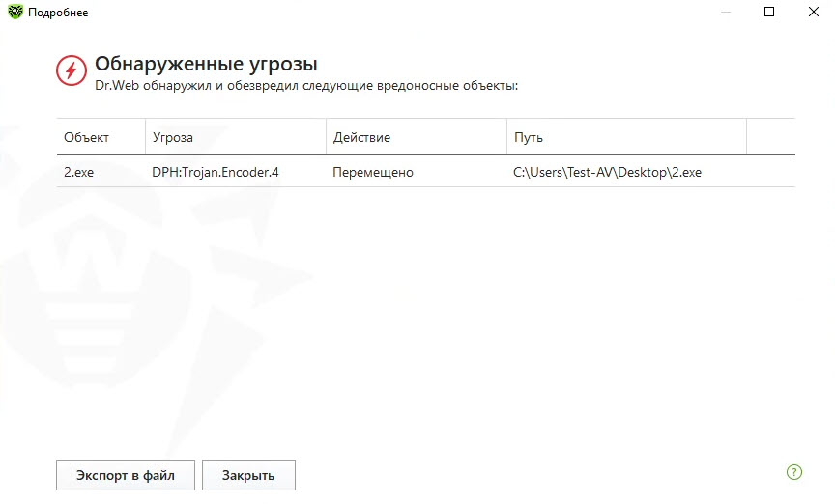The image size is (835, 504).
Task: Open help via green question mark icon
Action: point(794,472)
